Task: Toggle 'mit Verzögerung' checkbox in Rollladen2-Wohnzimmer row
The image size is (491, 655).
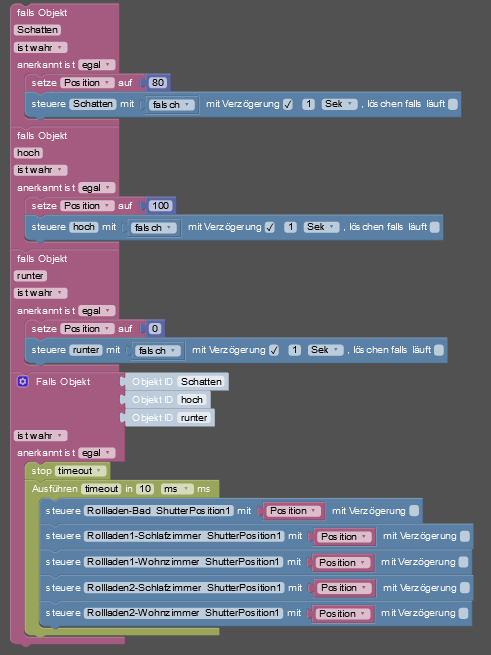Action: point(463,613)
